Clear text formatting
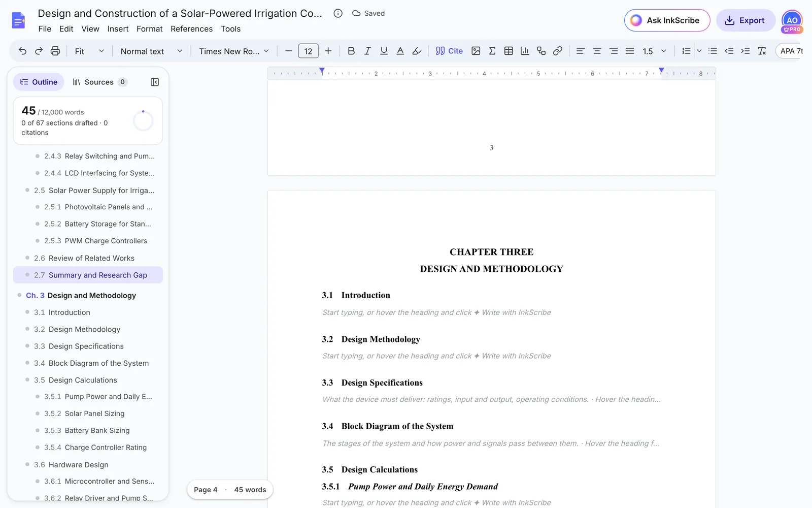 [762, 51]
